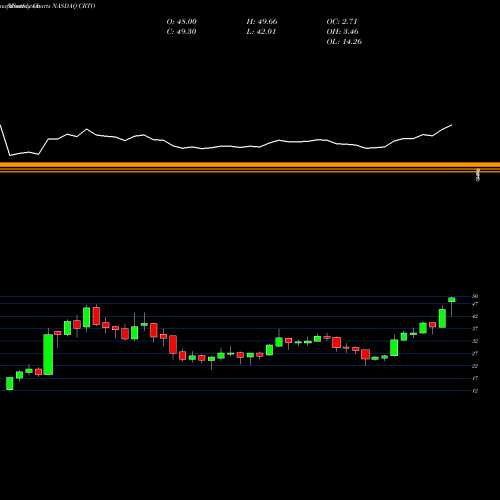The height and width of the screenshot is (500, 500).
Task: Select the OH: 3.46 reading
Action: point(342,32)
